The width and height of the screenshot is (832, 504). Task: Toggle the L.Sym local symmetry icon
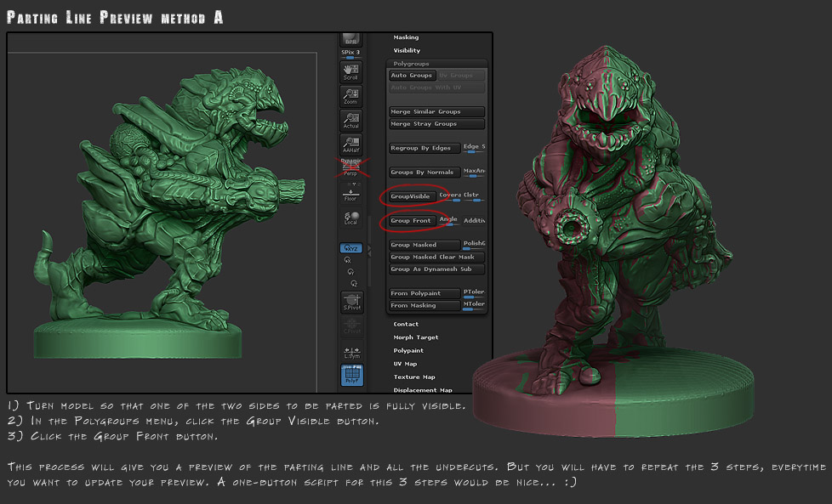click(x=352, y=353)
